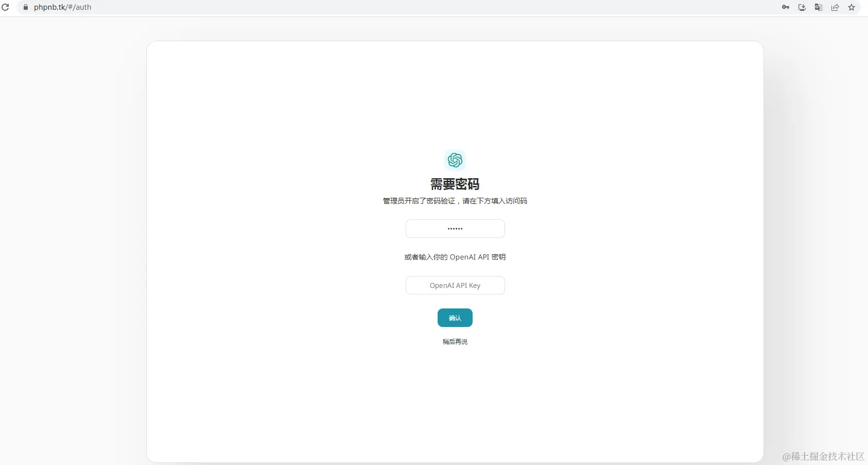
Task: Focus the access code password field
Action: point(455,229)
